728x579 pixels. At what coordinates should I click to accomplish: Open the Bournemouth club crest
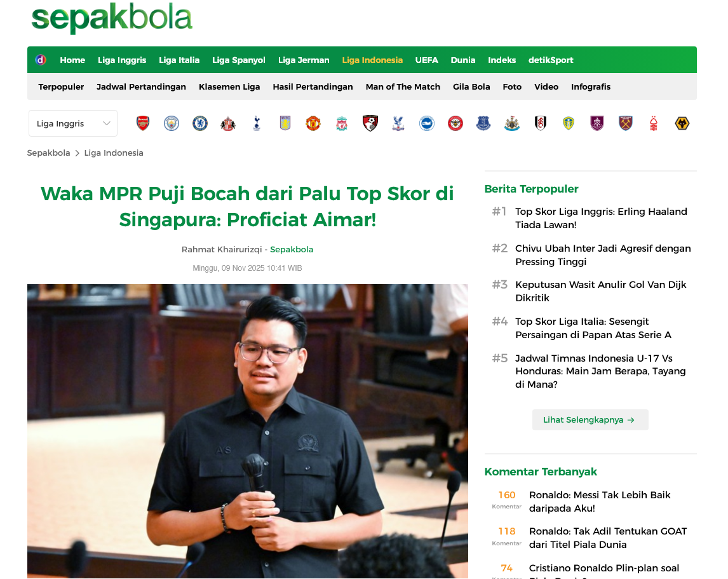tap(370, 123)
